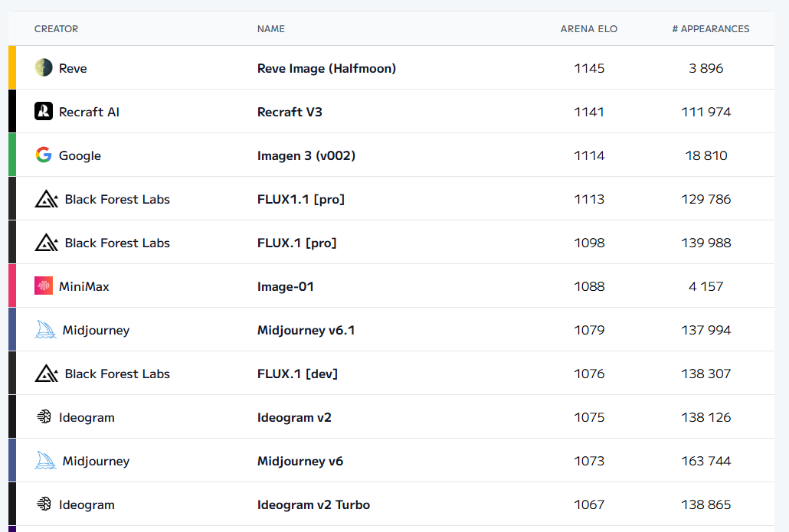Open the Recraft V3 model name
The image size is (789, 532).
[x=290, y=112]
